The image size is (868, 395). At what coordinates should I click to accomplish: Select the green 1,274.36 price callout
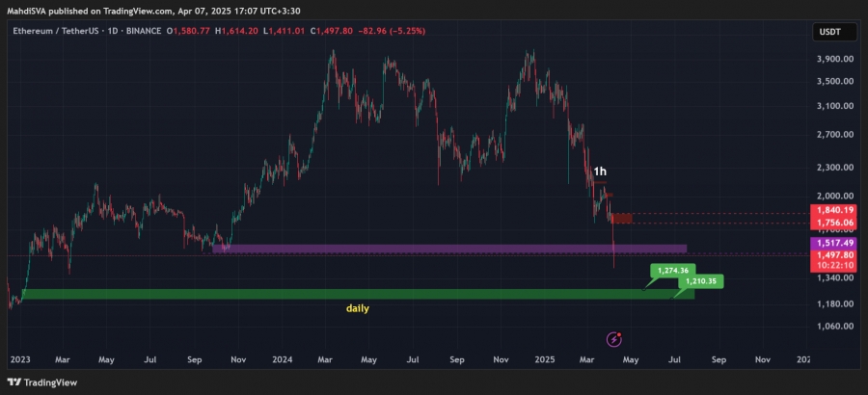[x=670, y=271]
